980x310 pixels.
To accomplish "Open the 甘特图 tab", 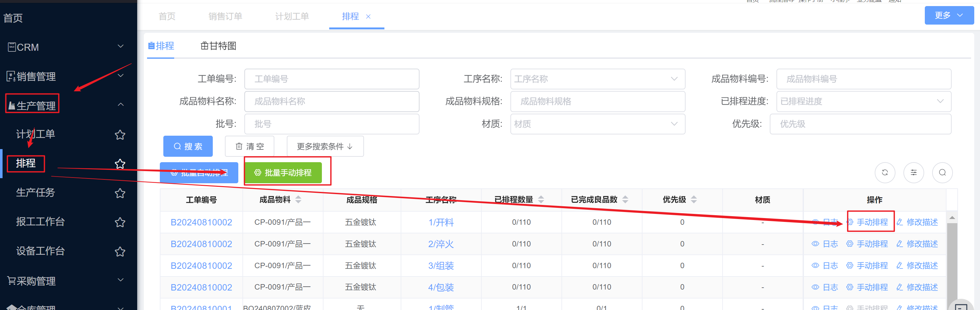I will coord(218,46).
